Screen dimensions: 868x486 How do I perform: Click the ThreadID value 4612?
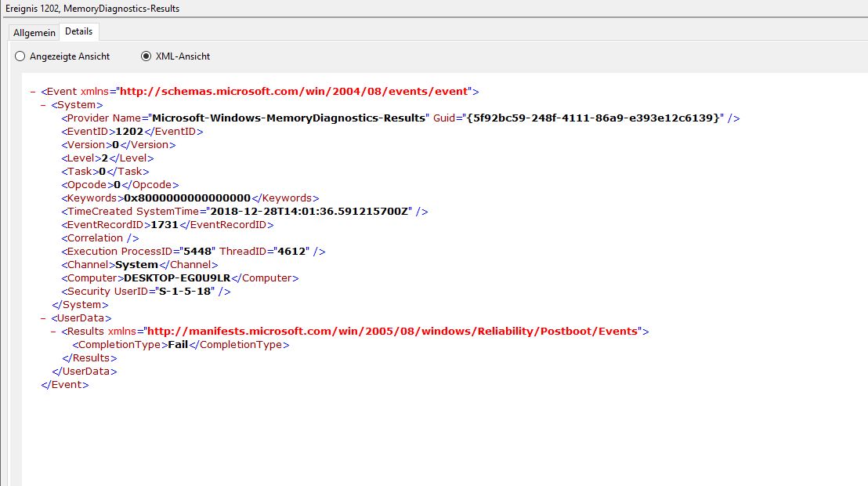coord(291,251)
